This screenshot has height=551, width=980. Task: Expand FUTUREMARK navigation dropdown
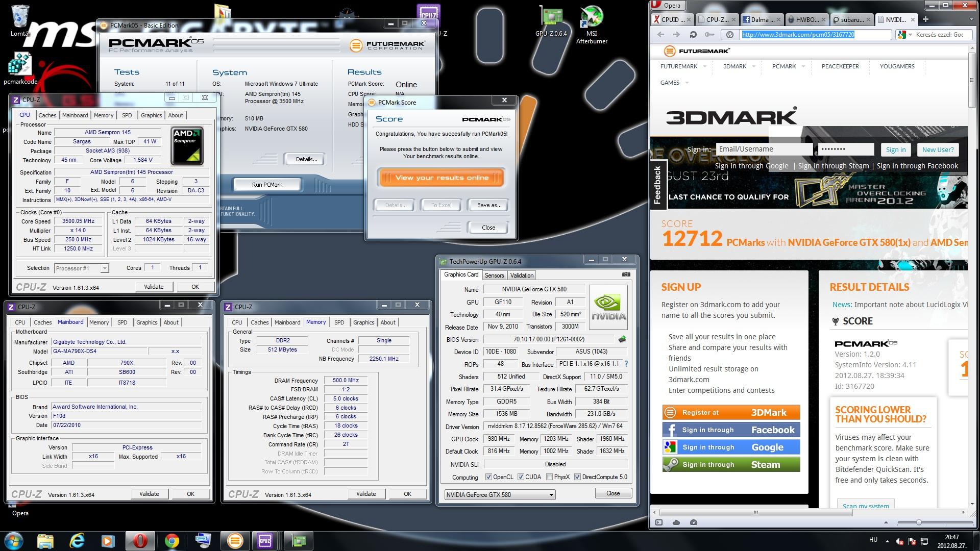tap(705, 66)
